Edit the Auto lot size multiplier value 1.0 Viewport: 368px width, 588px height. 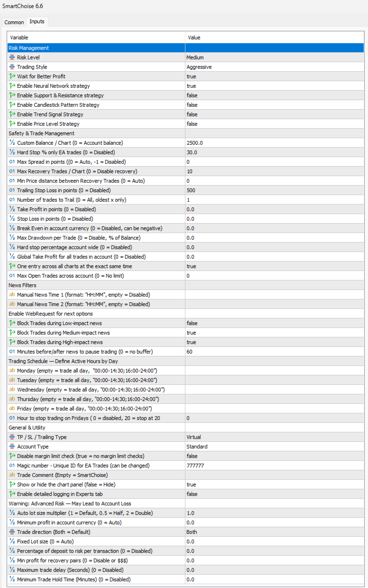[275, 513]
